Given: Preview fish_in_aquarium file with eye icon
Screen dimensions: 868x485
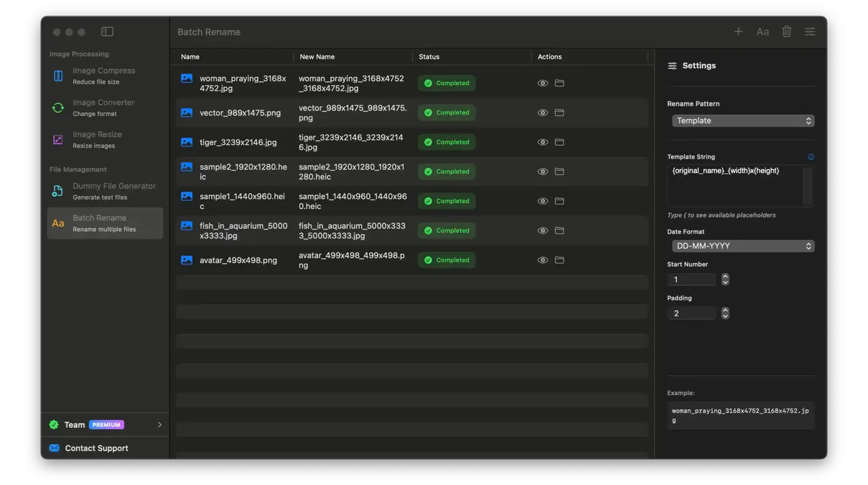Looking at the screenshot, I should point(542,231).
